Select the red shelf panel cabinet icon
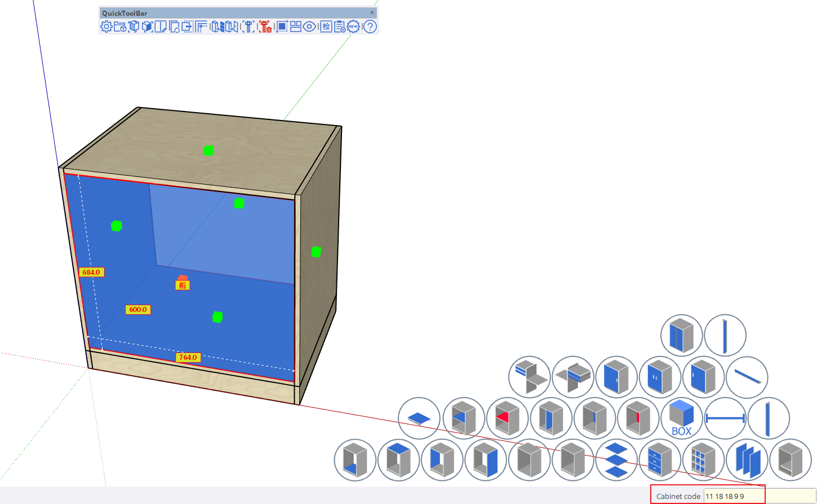This screenshot has width=817, height=504. coord(507,418)
